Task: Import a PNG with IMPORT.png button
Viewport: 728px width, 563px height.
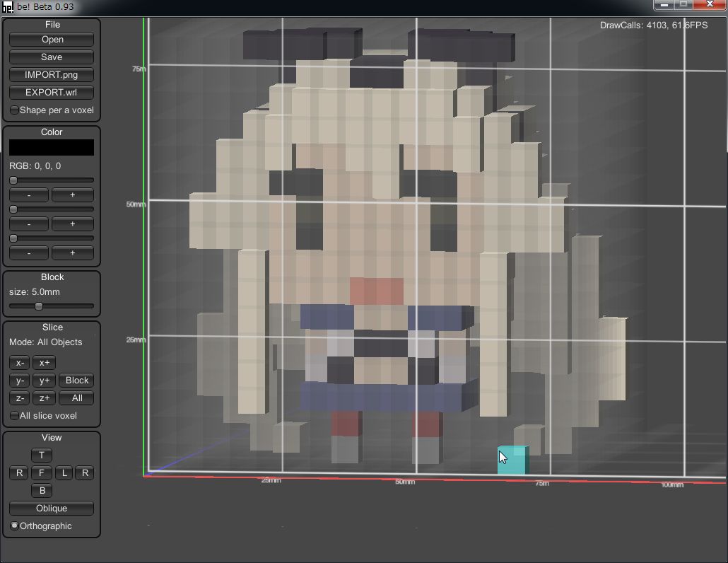Action: [x=52, y=75]
